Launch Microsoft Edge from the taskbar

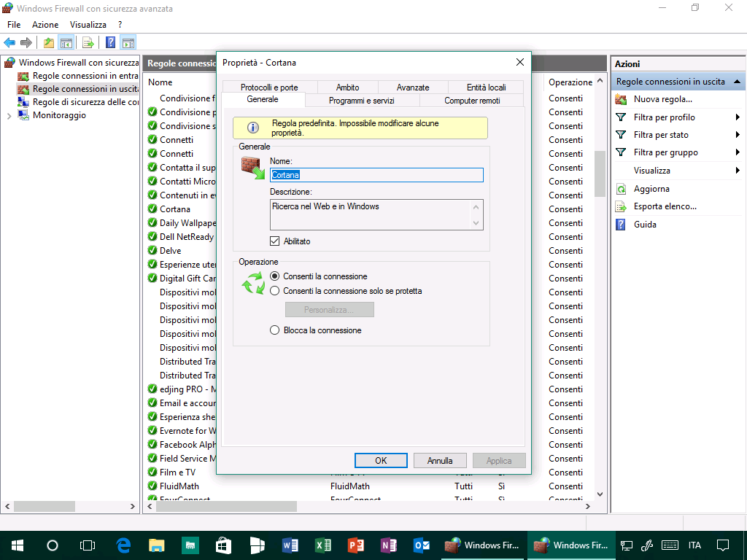click(x=123, y=545)
